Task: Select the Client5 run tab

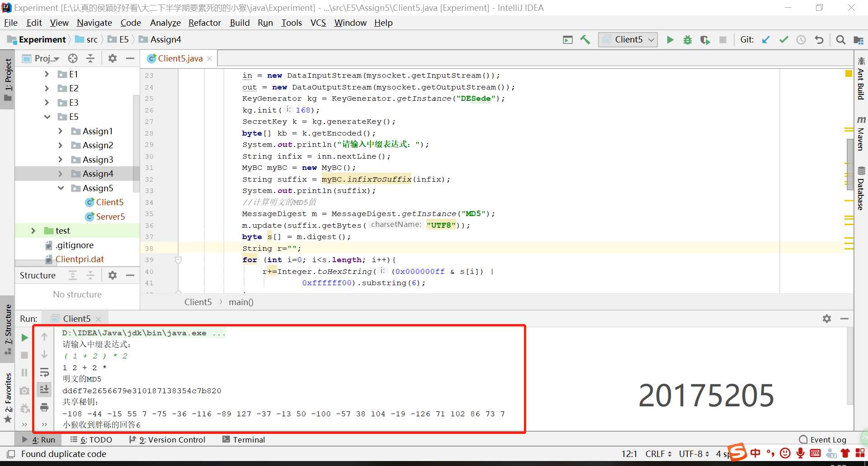Action: coord(76,319)
